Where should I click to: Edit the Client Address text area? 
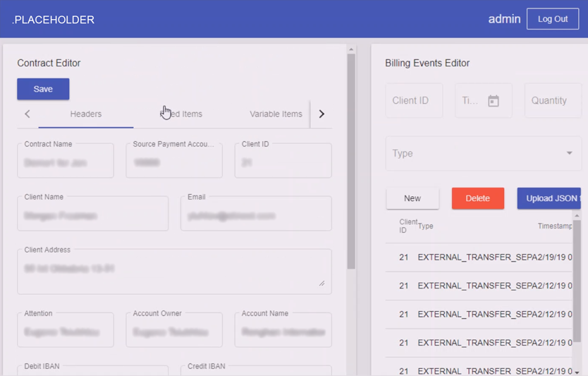[x=173, y=272]
